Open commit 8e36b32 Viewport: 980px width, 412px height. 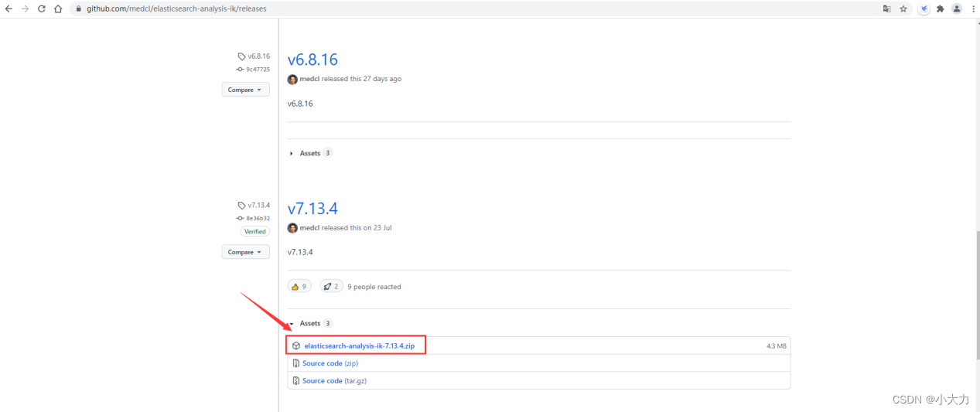click(254, 218)
